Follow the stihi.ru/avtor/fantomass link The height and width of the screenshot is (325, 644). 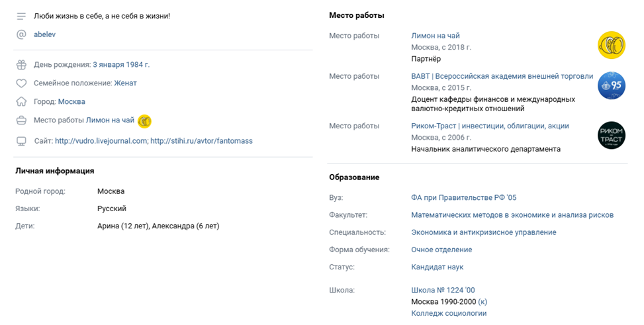click(201, 141)
